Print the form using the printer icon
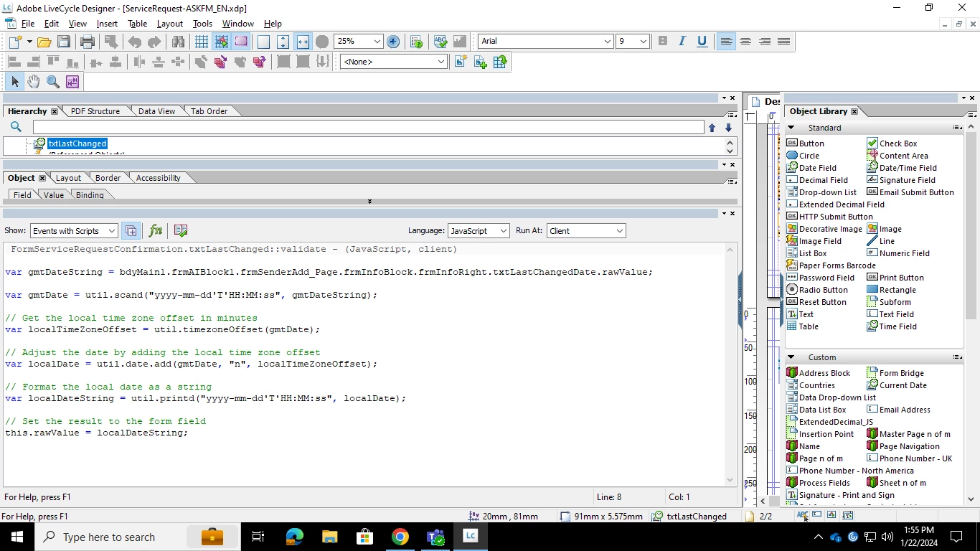Image resolution: width=980 pixels, height=551 pixels. [88, 42]
